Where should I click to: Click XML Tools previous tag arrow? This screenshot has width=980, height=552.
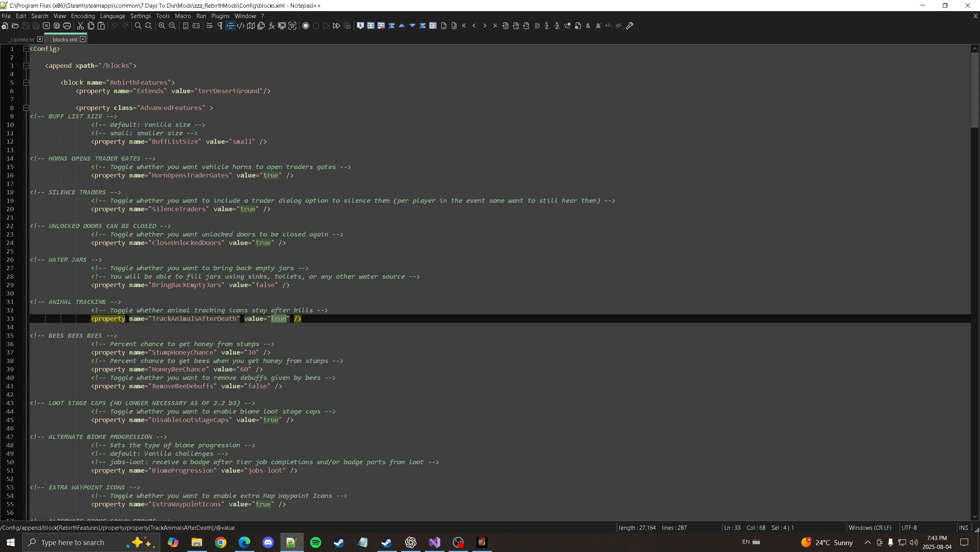474,26
